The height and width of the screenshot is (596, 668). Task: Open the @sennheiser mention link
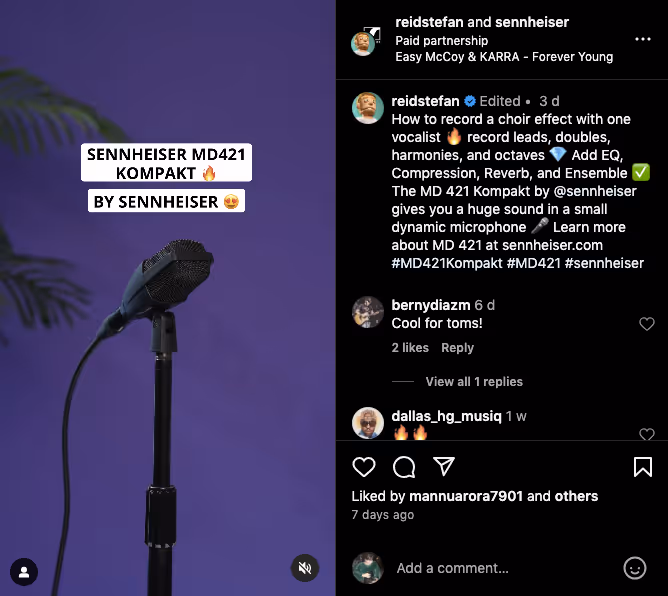pos(595,191)
